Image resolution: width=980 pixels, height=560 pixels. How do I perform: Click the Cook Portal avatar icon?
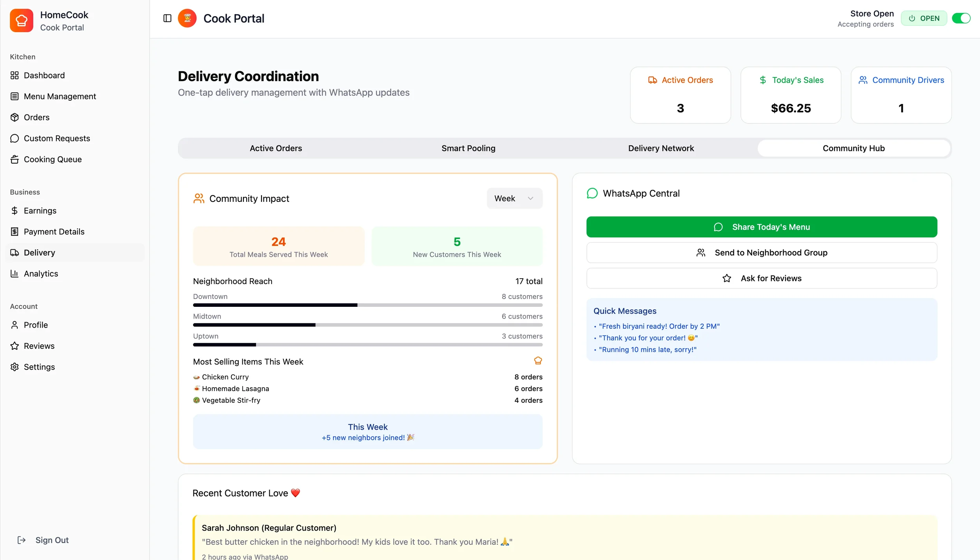coord(187,18)
